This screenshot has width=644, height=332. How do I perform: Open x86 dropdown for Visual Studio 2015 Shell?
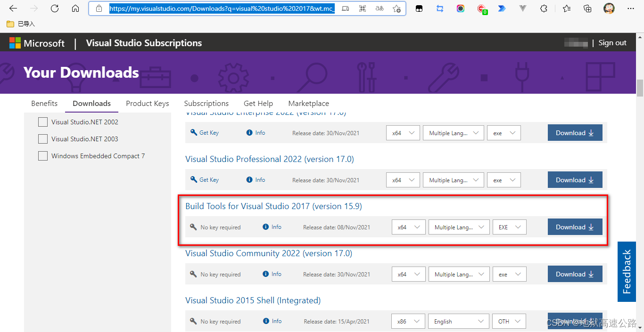click(x=408, y=321)
